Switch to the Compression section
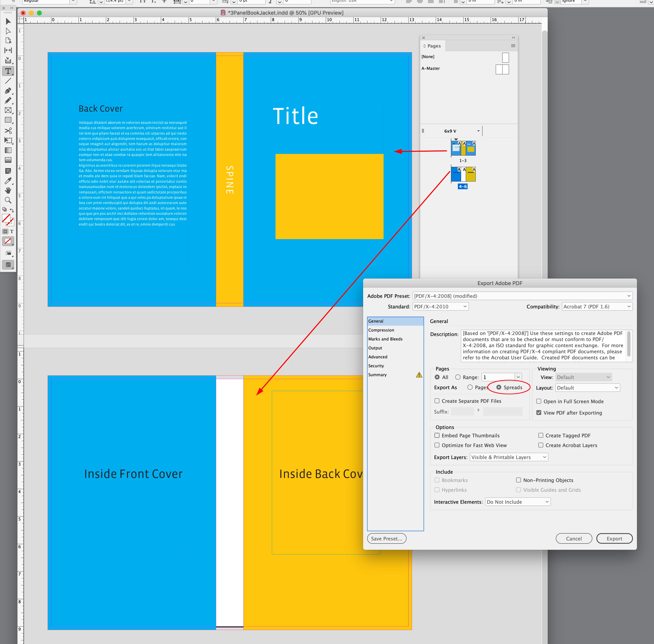Screen dimensions: 654x644 click(381, 330)
